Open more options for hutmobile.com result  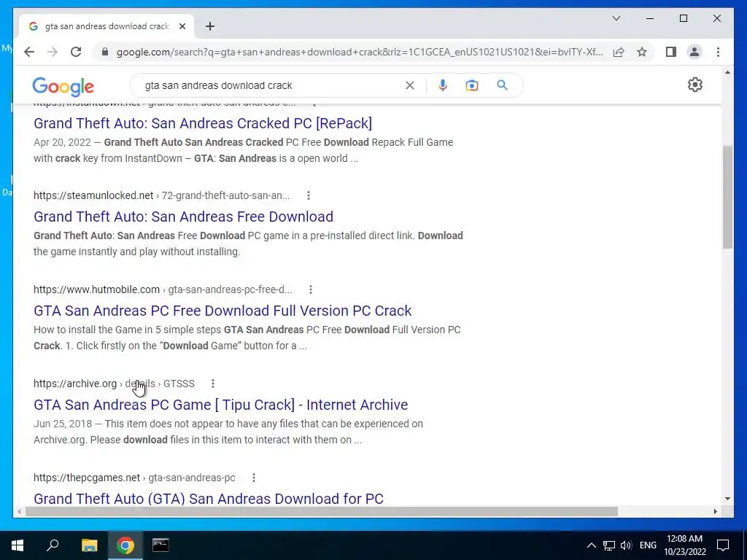(311, 289)
